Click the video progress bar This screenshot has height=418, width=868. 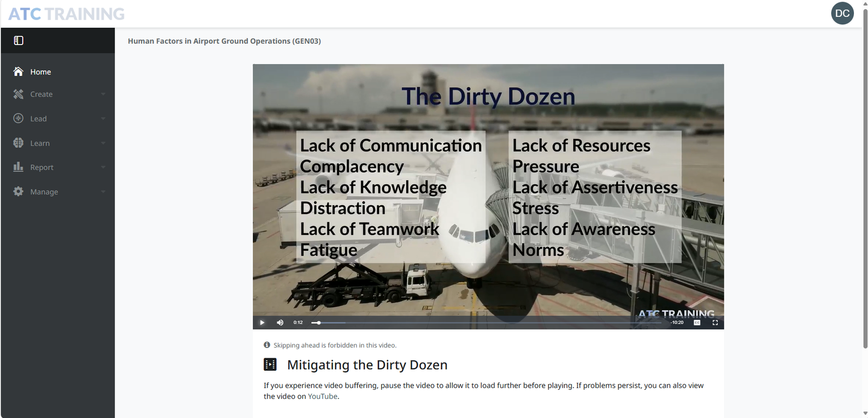(488, 322)
